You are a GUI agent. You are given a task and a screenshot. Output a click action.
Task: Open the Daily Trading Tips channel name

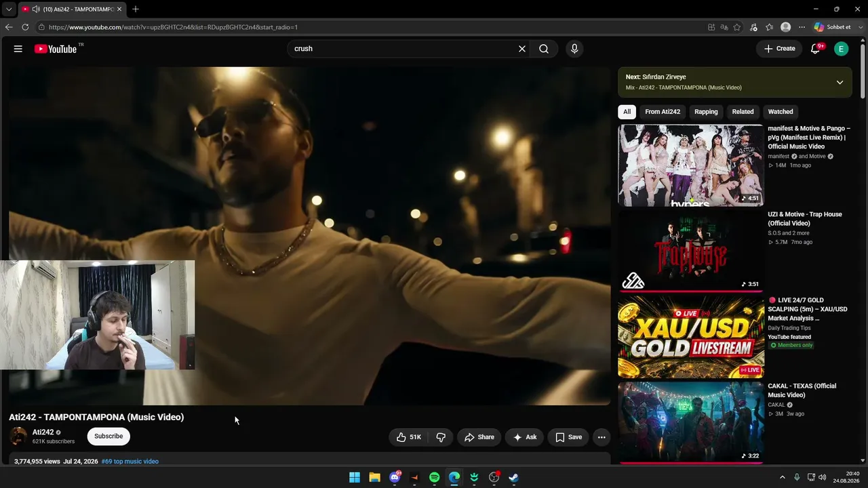pyautogui.click(x=789, y=328)
